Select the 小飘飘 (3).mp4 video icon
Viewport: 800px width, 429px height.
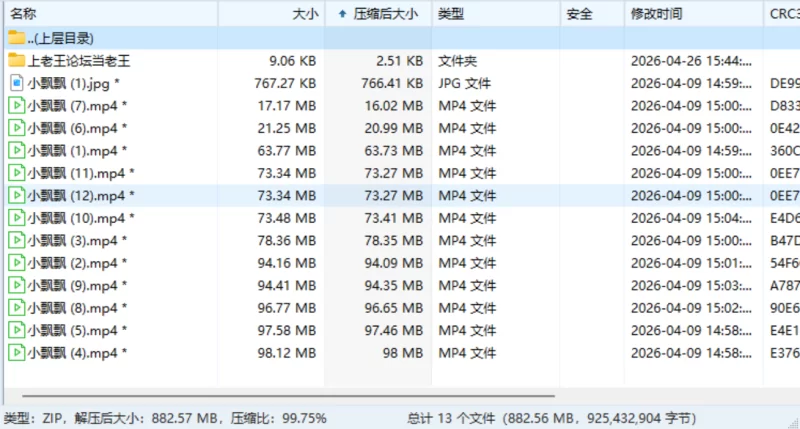pos(16,240)
